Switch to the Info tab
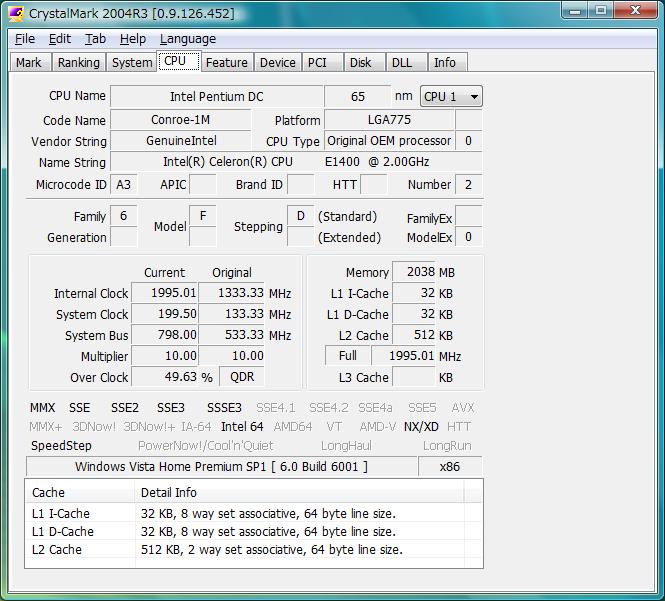The image size is (665, 601). click(x=448, y=62)
